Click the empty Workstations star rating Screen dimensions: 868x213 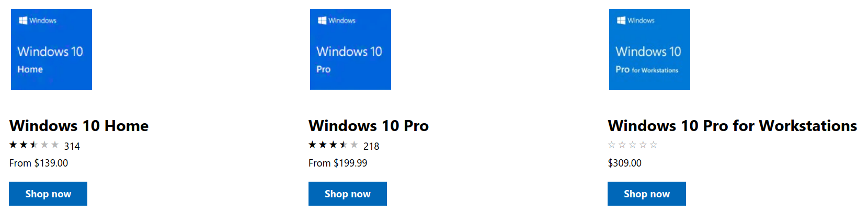[633, 145]
